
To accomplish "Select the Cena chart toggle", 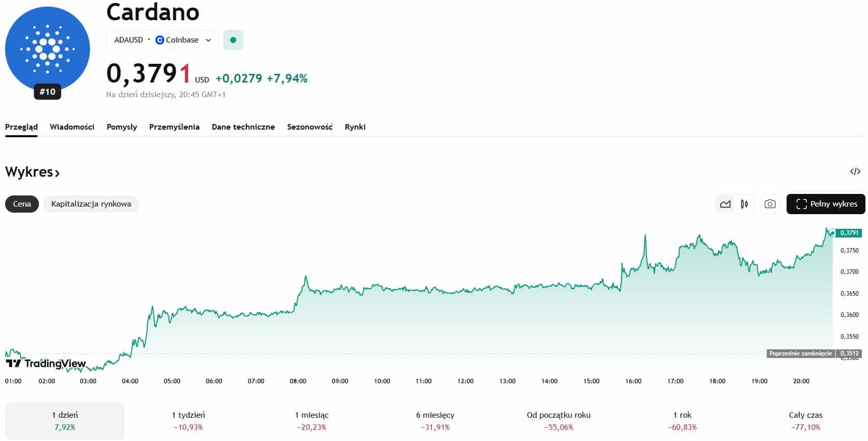I will [x=22, y=204].
